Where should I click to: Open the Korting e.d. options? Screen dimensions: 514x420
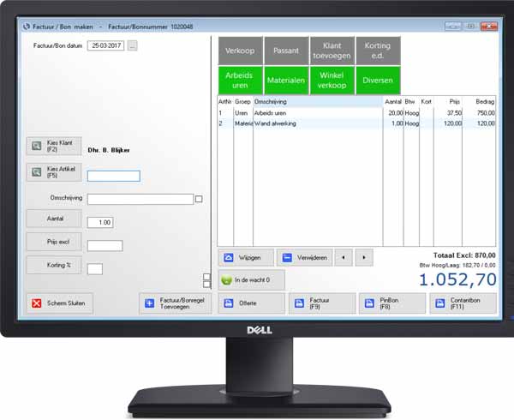coord(378,51)
